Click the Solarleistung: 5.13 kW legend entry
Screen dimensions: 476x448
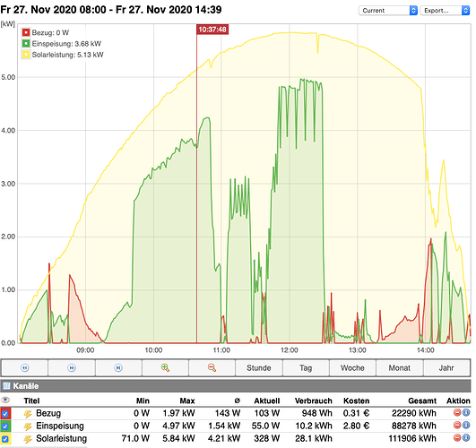point(68,55)
